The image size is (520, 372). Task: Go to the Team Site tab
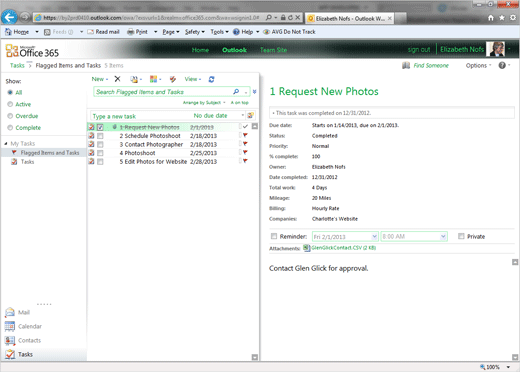tap(273, 50)
